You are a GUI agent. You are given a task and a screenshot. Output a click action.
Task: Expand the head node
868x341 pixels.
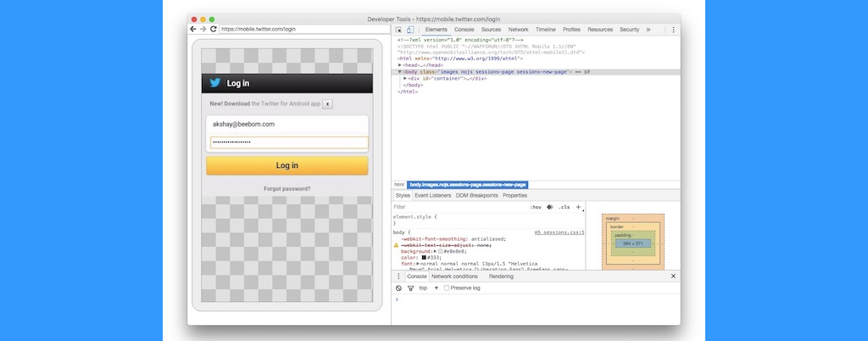click(400, 64)
